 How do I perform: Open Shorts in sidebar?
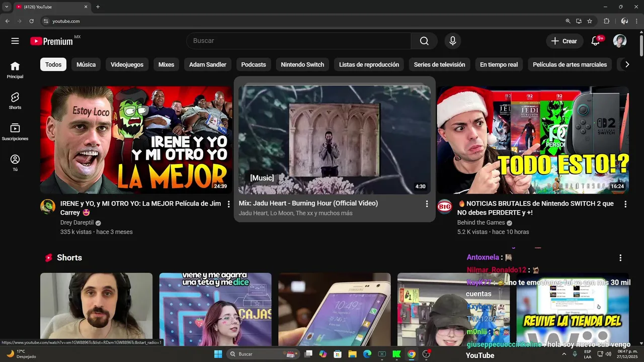15,101
